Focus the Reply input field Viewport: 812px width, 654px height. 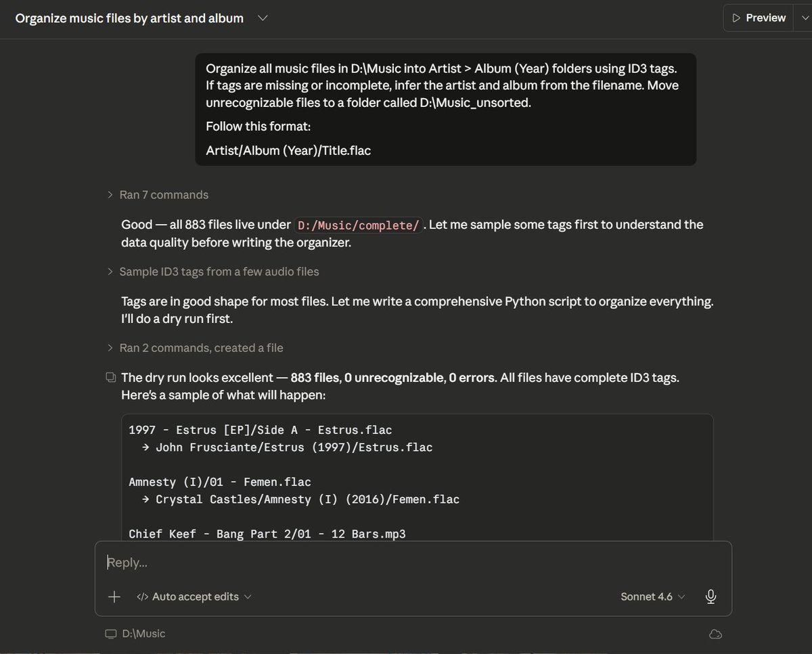coord(413,563)
